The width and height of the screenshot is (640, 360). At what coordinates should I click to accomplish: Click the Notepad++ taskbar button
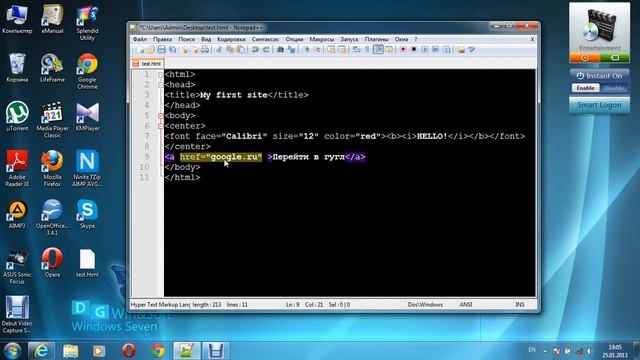point(187,351)
